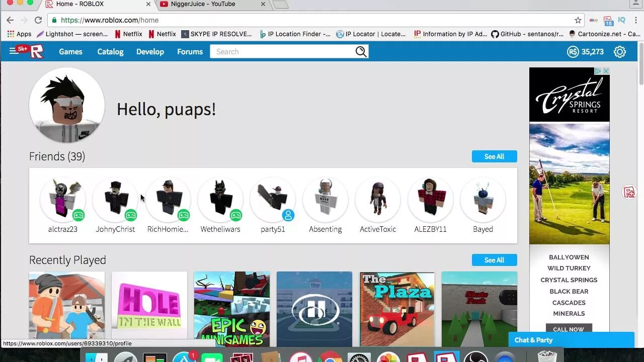Open Forums in Roblox navbar
Image resolution: width=644 pixels, height=362 pixels.
[190, 52]
